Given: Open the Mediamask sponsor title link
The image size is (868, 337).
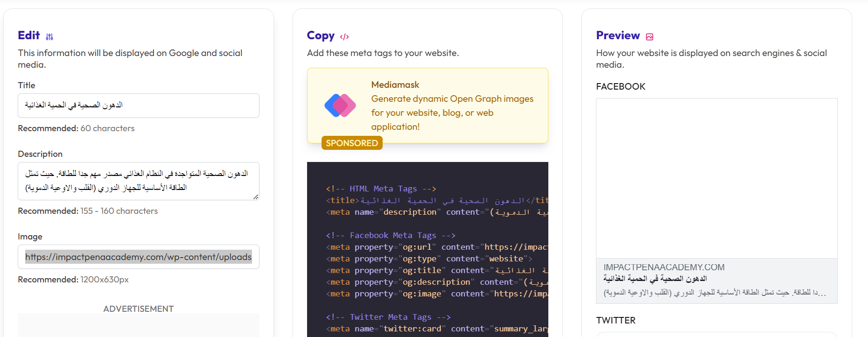Looking at the screenshot, I should 395,84.
